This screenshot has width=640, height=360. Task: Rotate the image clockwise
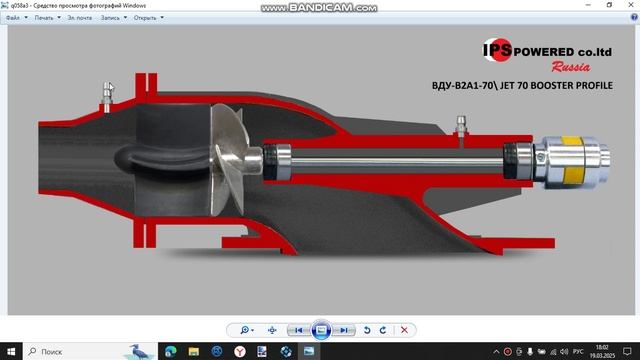click(383, 330)
